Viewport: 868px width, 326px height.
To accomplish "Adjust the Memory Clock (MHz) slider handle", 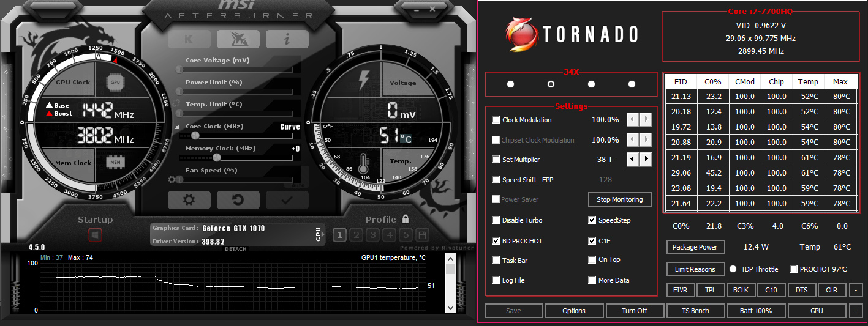I will tap(216, 158).
